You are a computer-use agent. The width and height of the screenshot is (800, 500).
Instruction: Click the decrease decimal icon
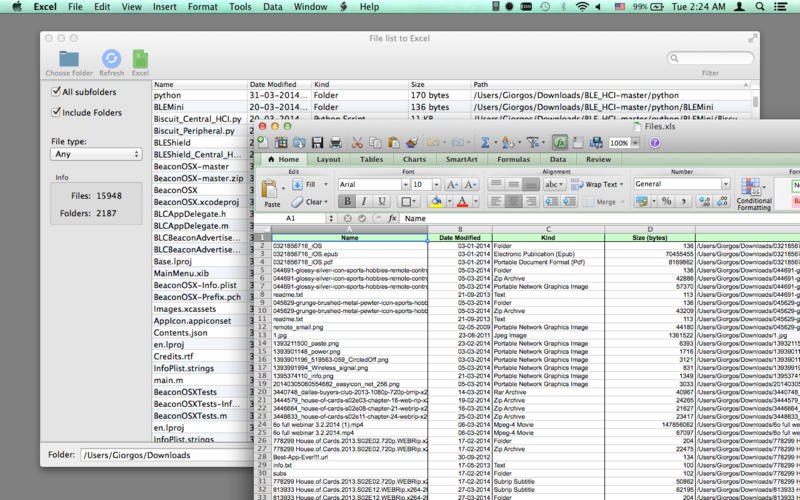tap(722, 202)
